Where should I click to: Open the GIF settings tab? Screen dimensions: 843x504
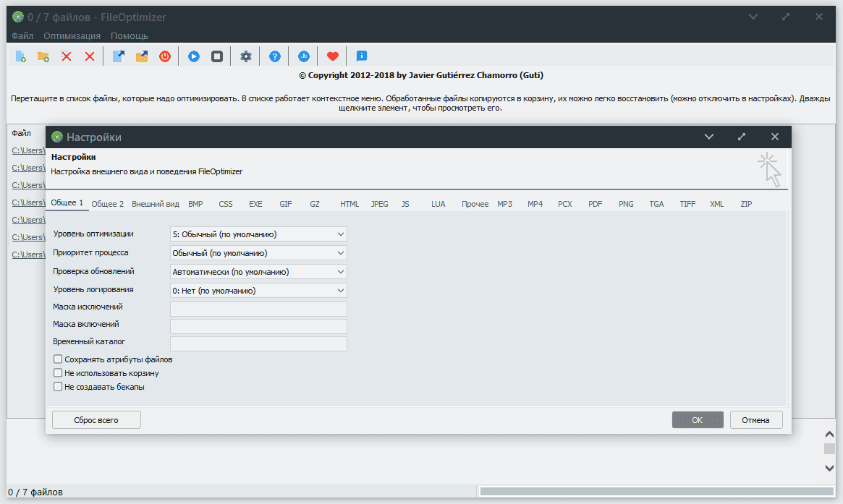(x=286, y=204)
